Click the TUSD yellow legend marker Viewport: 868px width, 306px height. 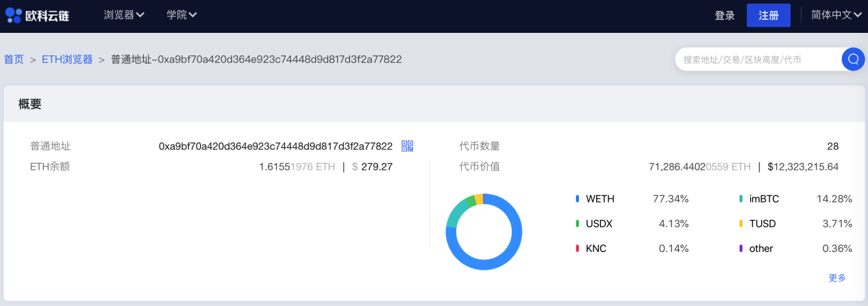click(x=741, y=224)
